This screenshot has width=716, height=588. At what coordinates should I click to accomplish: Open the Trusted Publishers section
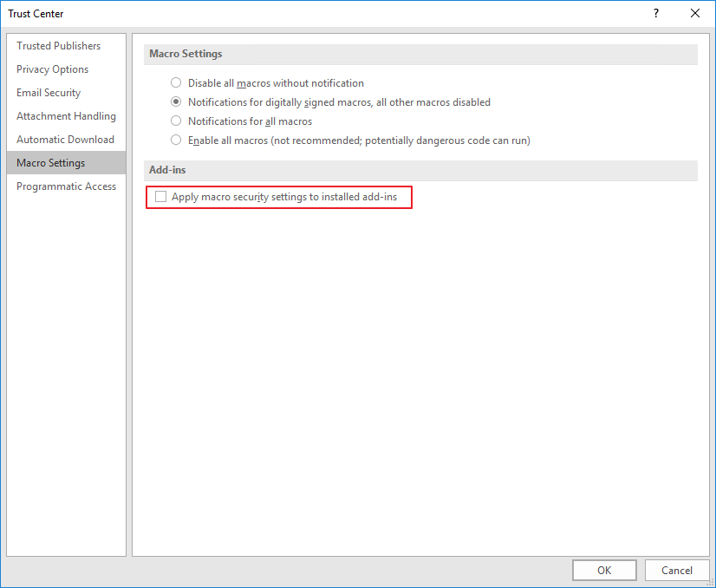point(66,46)
